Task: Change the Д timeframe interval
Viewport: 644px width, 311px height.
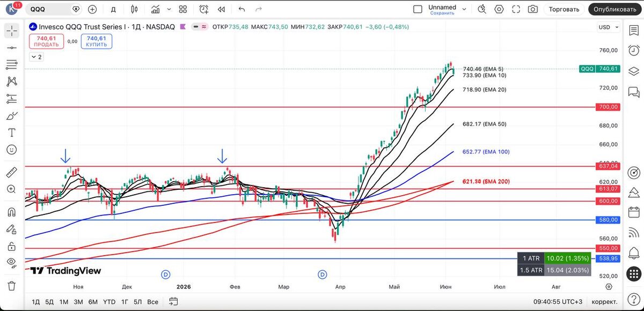Action: [113, 9]
